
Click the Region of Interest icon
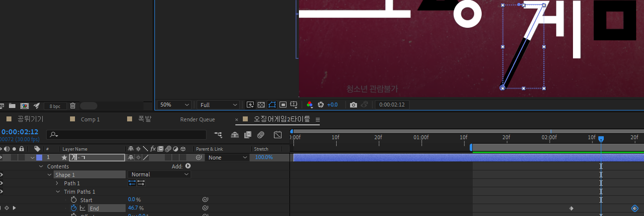pos(283,105)
